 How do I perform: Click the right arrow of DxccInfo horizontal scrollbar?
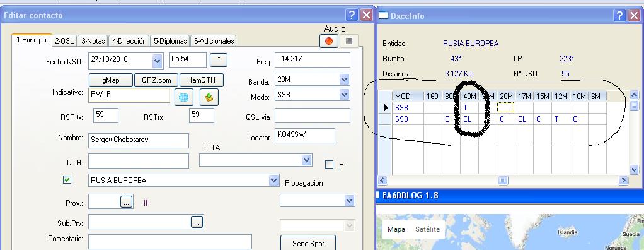click(x=624, y=180)
